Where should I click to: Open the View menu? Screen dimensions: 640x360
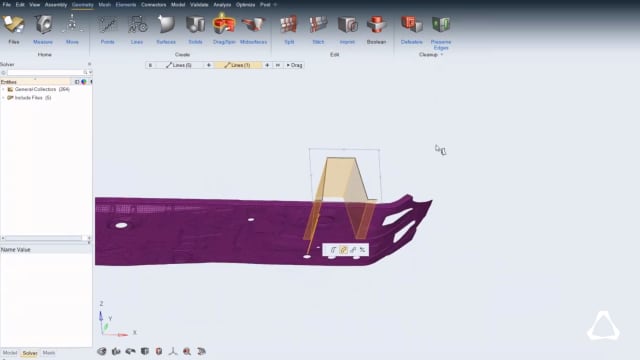click(35, 5)
